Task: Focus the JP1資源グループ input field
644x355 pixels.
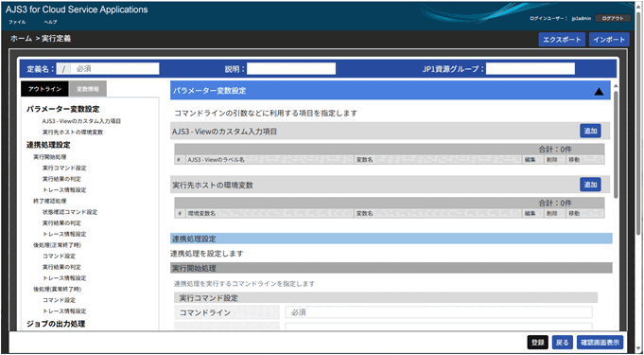Action: (x=531, y=69)
